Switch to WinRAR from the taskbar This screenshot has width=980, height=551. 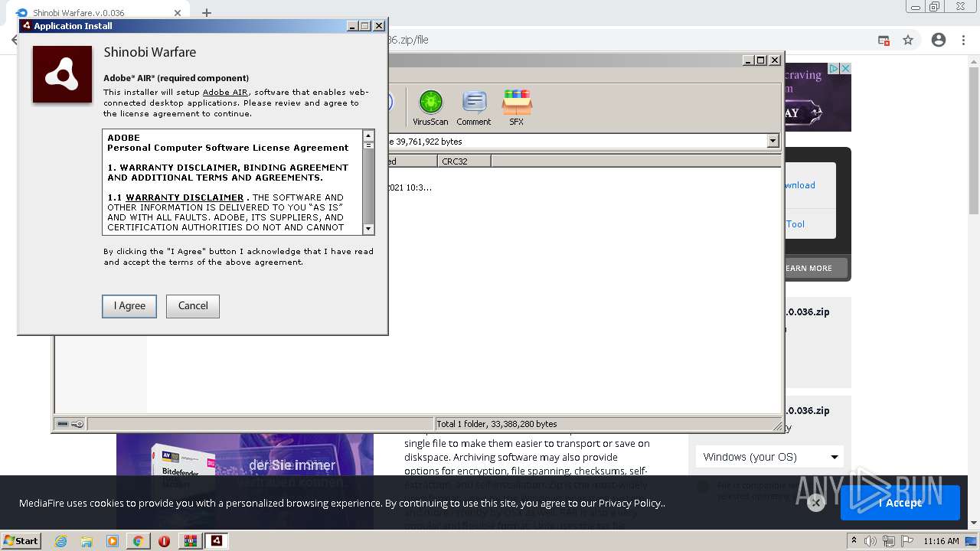[x=190, y=541]
